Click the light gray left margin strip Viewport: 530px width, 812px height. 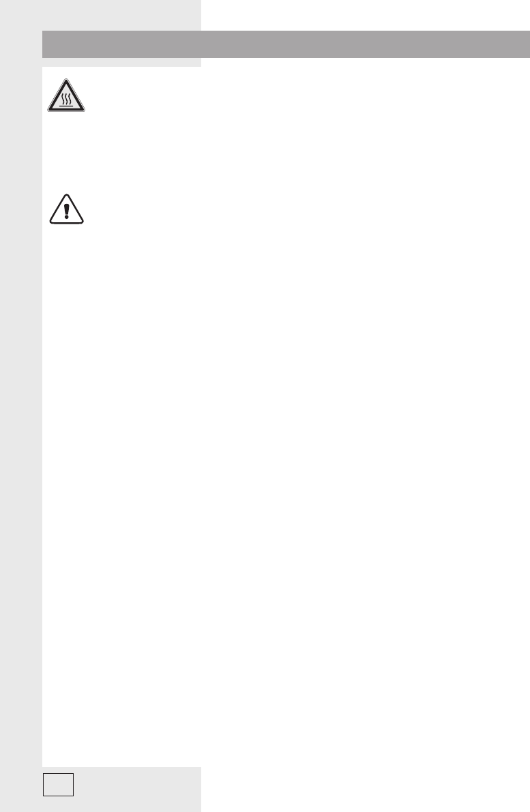click(x=20, y=406)
